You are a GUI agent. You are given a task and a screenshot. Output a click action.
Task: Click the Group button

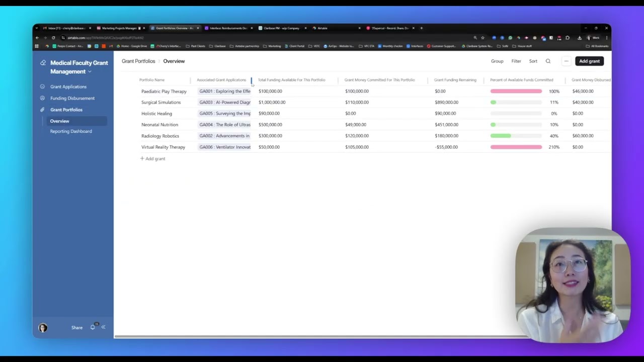(497, 61)
